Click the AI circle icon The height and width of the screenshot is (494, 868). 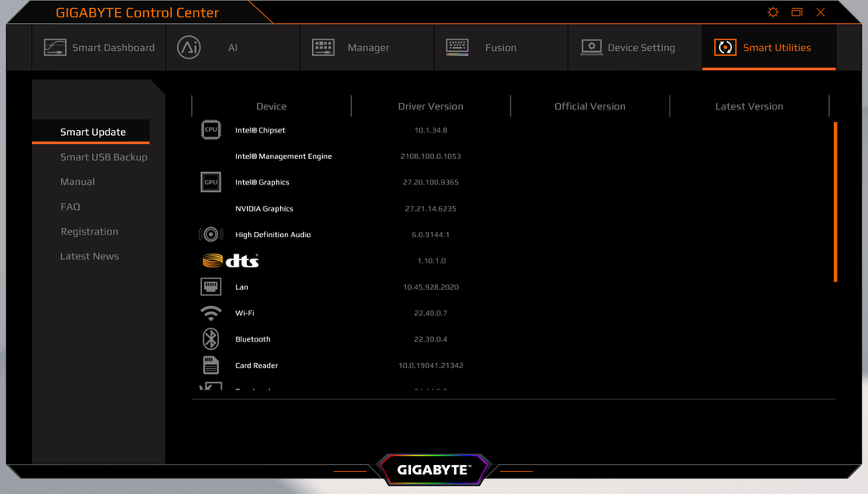tap(189, 48)
